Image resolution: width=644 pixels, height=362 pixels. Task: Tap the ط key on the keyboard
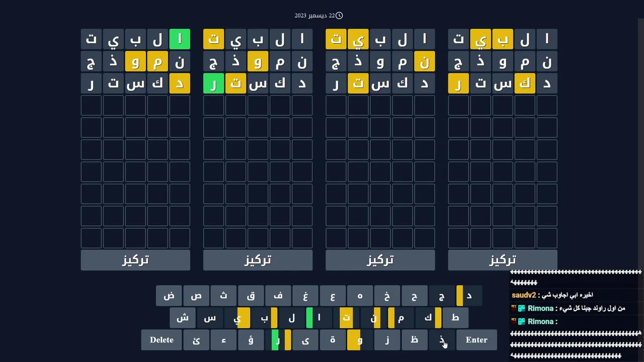pos(455,318)
